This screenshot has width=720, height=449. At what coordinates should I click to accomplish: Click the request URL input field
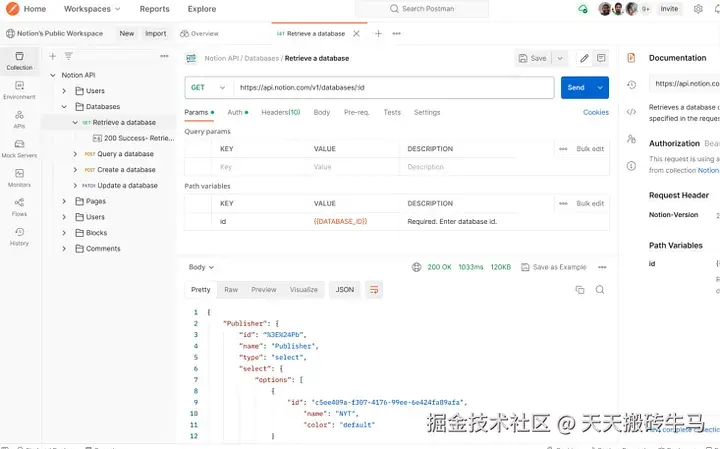click(x=394, y=88)
